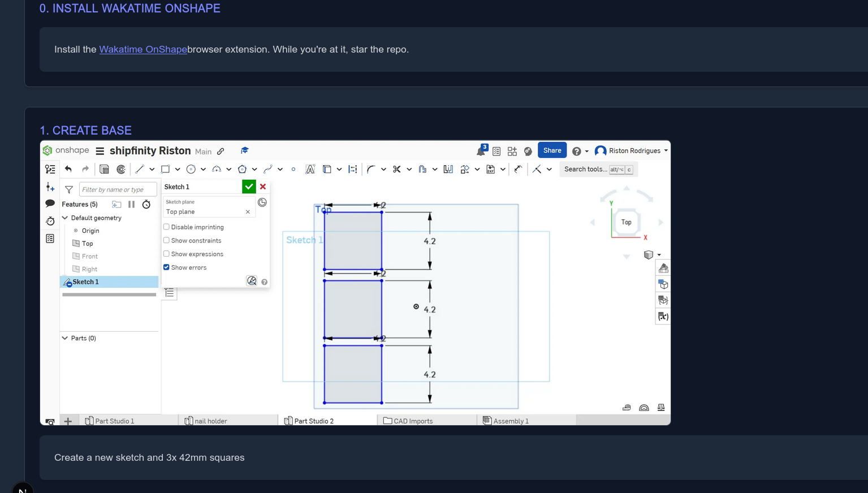The height and width of the screenshot is (493, 868).
Task: Clear the Top plane selection X
Action: click(248, 212)
